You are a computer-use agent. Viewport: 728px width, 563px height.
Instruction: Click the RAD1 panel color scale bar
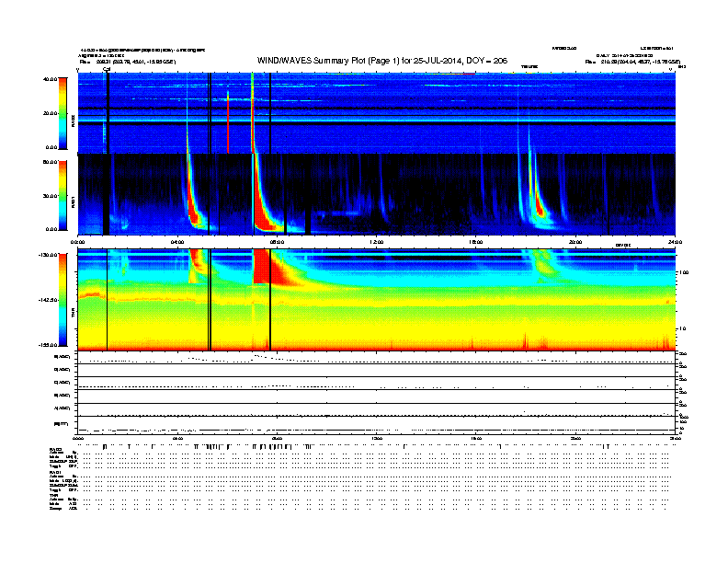tap(63, 196)
